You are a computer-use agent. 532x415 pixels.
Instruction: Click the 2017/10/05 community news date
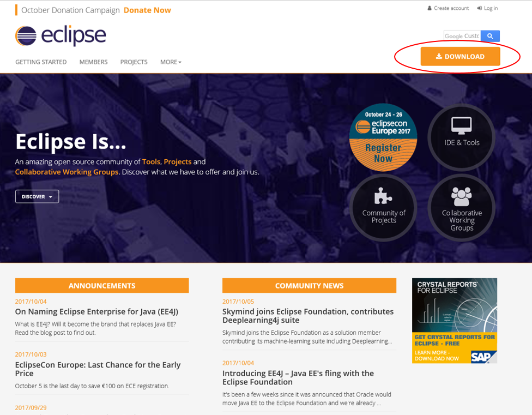click(238, 302)
